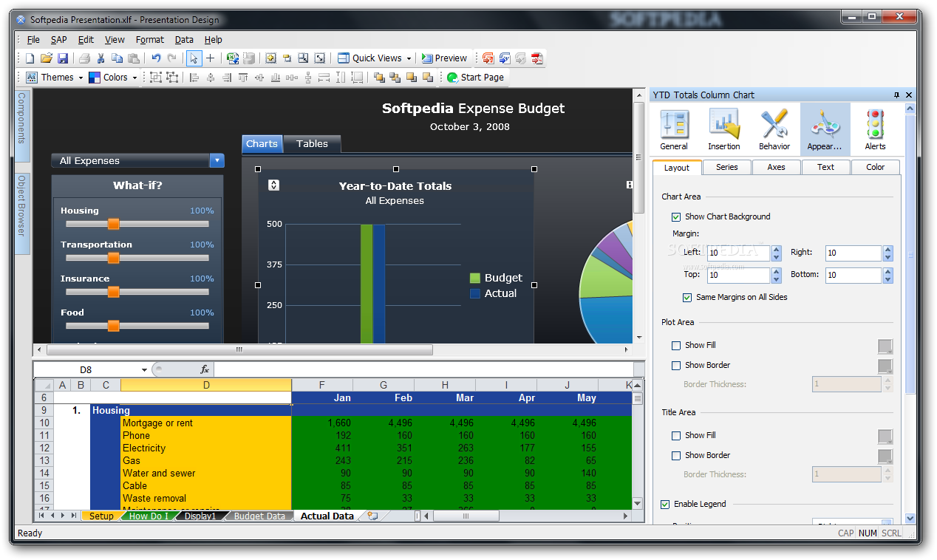Select the Budget Data sheet tab
The image size is (937, 560).
click(259, 516)
